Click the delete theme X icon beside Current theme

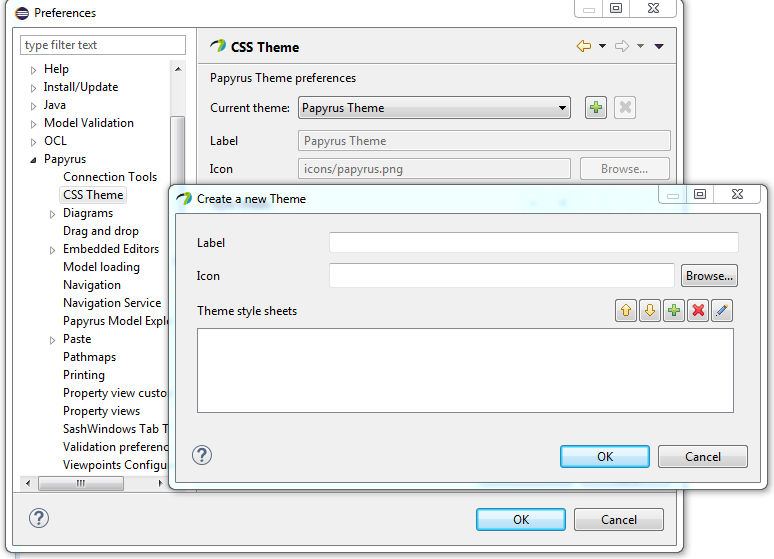[x=625, y=107]
